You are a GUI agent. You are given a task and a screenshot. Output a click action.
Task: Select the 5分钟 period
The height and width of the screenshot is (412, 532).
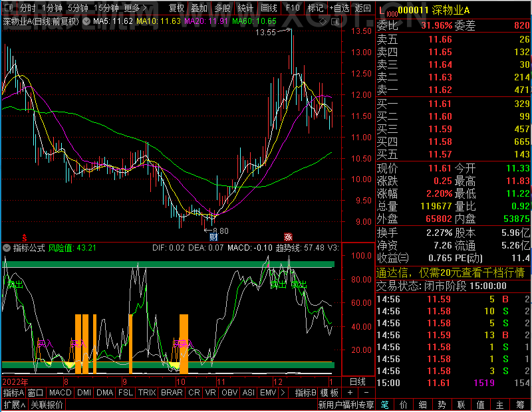point(78,8)
